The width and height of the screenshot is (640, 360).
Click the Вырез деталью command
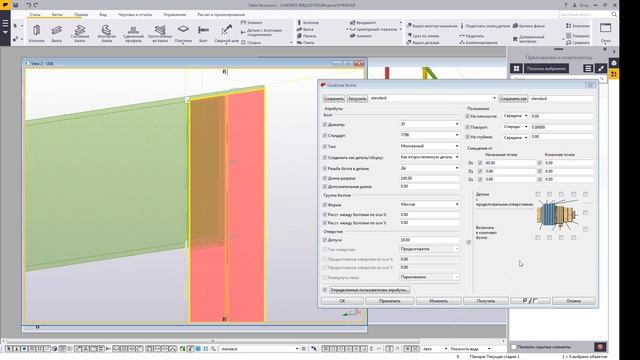click(422, 42)
